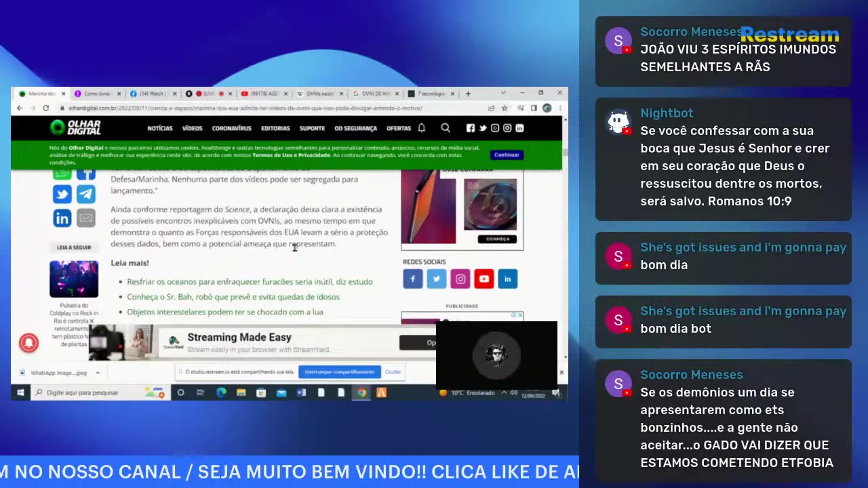868x488 pixels.
Task: Open a new browser tab
Action: (x=468, y=94)
